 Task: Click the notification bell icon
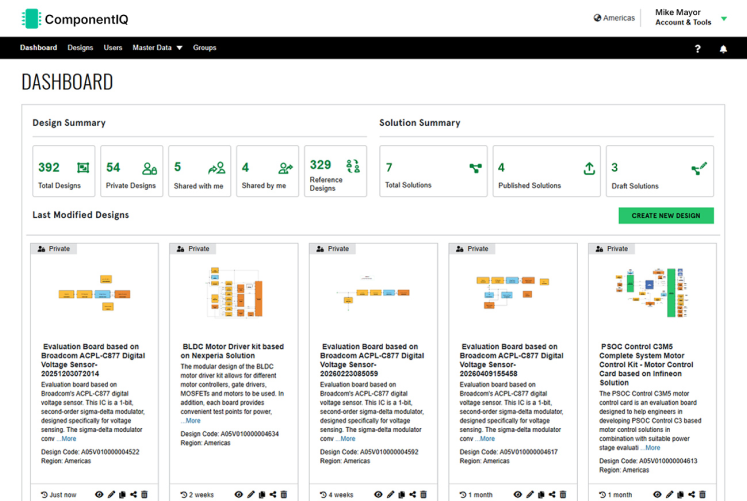[x=723, y=49]
